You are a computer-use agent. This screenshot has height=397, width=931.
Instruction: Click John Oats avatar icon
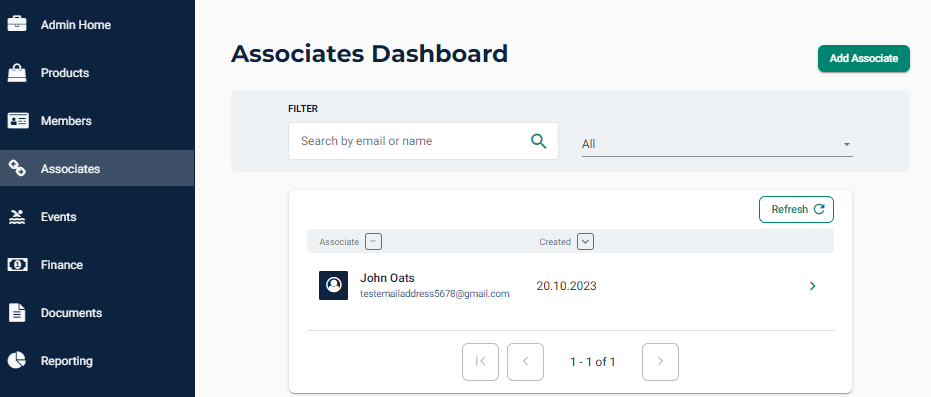coord(333,285)
